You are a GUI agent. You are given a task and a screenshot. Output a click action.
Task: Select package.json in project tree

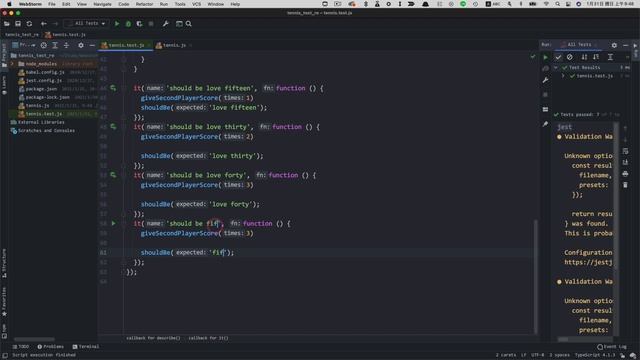click(x=41, y=89)
